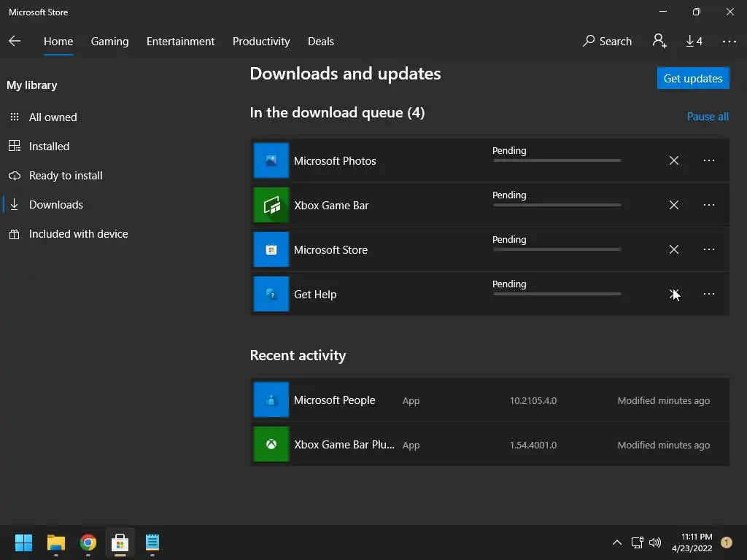Cancel the Get Help download

(673, 294)
